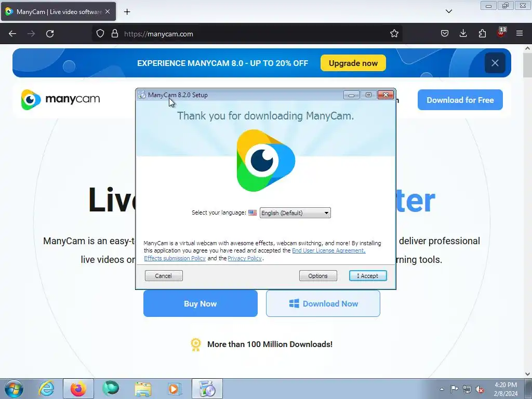Screen dimensions: 532x399
Task: Click the manycam logo on the website
Action: pyautogui.click(x=60, y=99)
